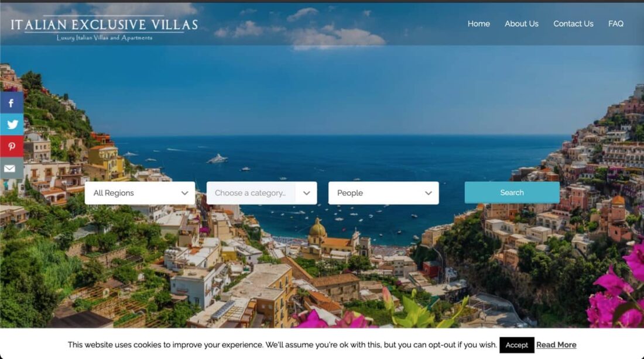Click the Luxury Italian Villas and Apartments tagline
The height and width of the screenshot is (359, 644).
pyautogui.click(x=104, y=38)
